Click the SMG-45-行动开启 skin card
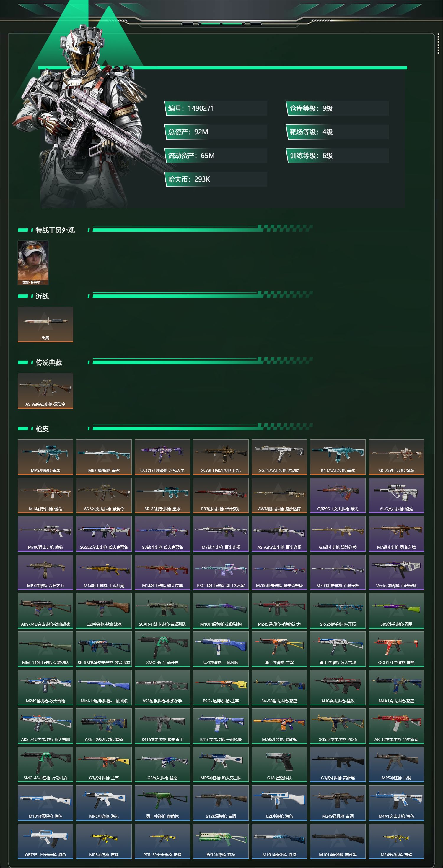 click(162, 649)
